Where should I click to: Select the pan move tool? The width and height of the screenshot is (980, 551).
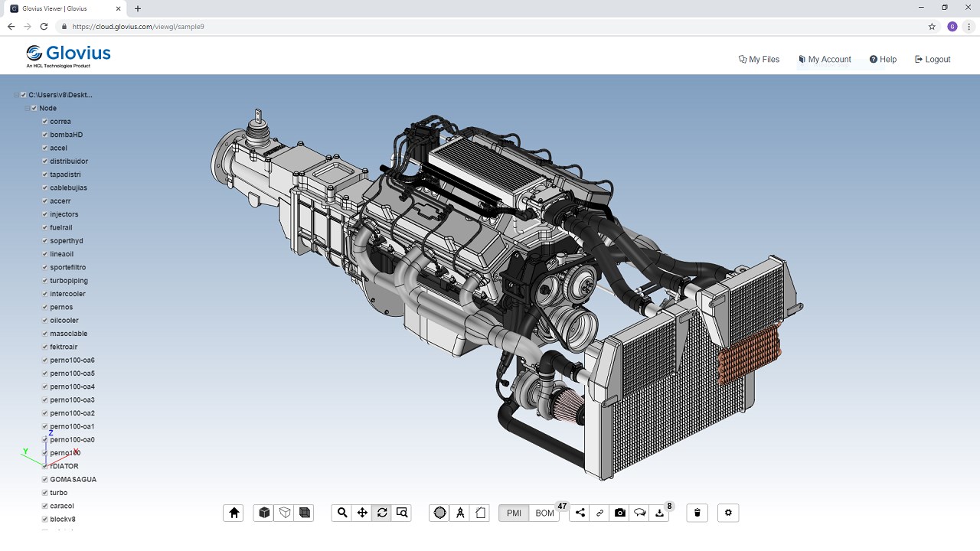click(362, 513)
